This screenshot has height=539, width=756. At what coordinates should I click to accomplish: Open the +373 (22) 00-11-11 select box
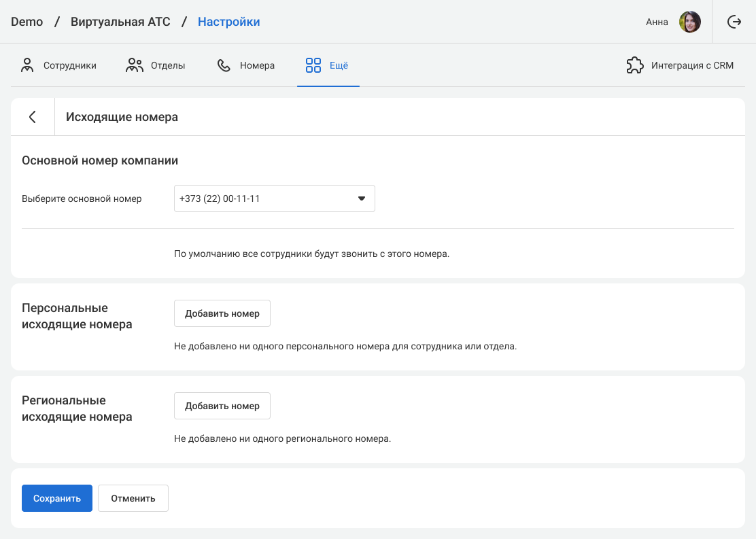265,199
